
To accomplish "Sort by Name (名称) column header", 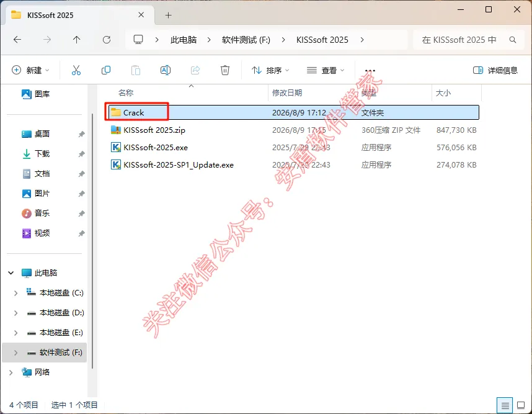I will click(125, 92).
